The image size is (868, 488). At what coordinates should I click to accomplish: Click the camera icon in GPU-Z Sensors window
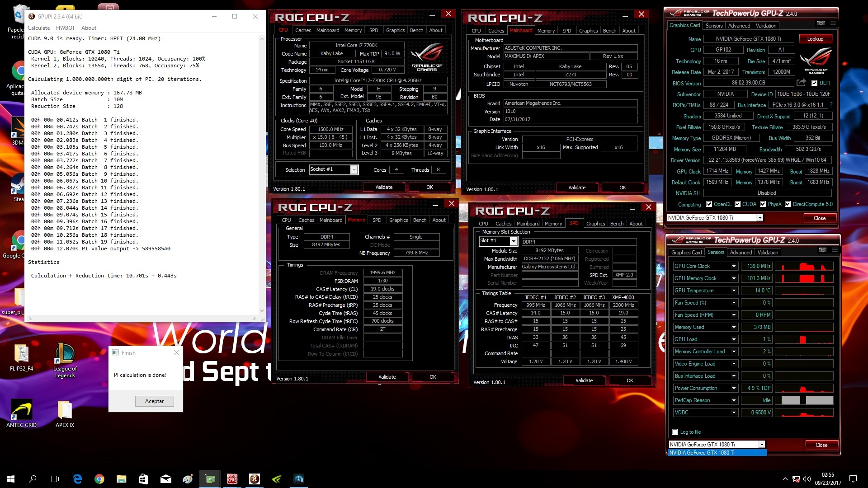(823, 250)
